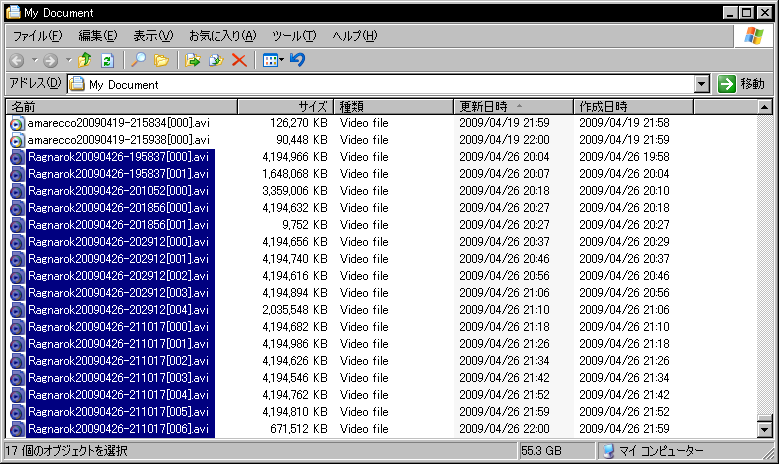
Task: Sort by the 作成日時 column header
Action: [x=633, y=106]
